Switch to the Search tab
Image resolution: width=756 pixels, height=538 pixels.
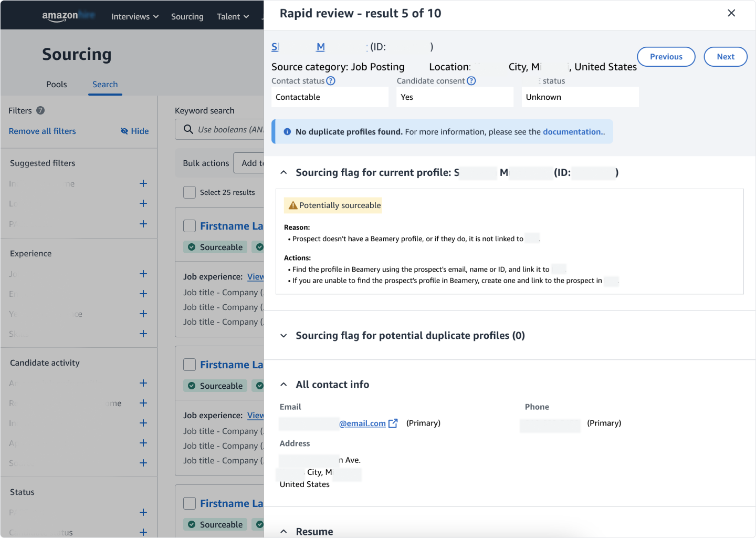pos(105,85)
